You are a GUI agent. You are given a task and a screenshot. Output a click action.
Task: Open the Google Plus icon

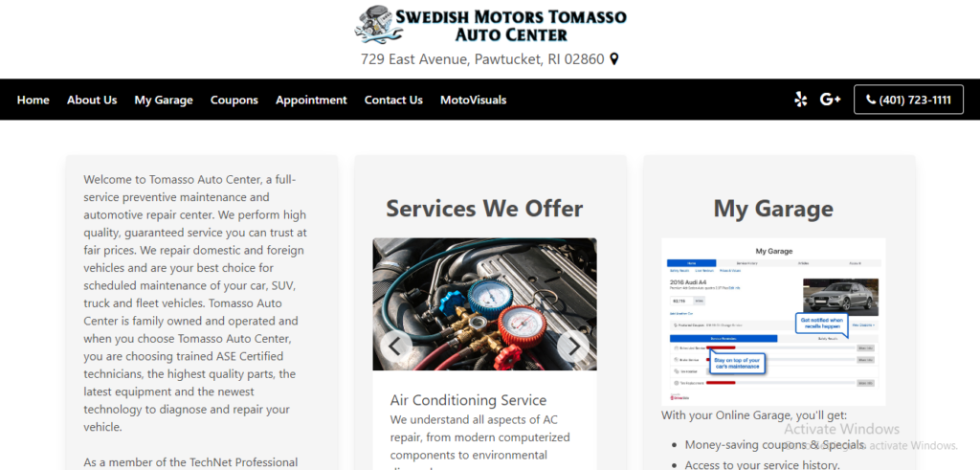(x=830, y=100)
